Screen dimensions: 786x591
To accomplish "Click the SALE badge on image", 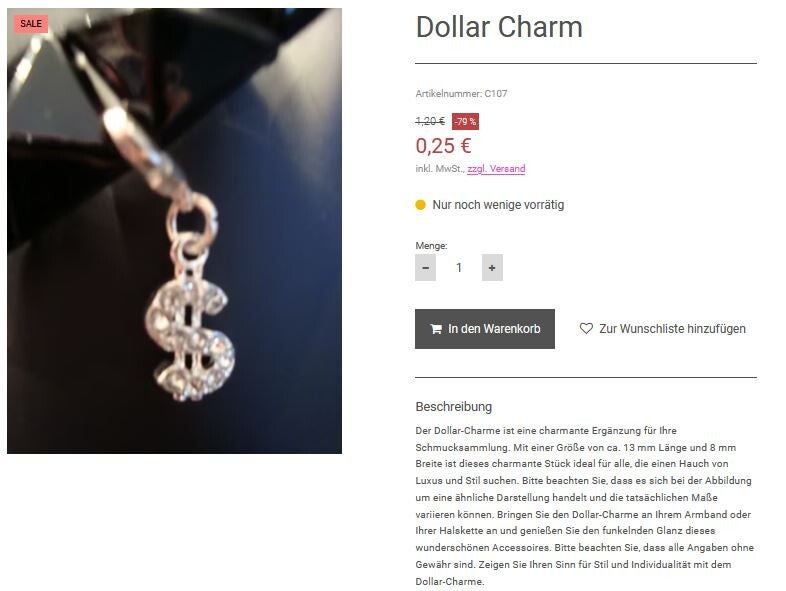I will pyautogui.click(x=31, y=24).
